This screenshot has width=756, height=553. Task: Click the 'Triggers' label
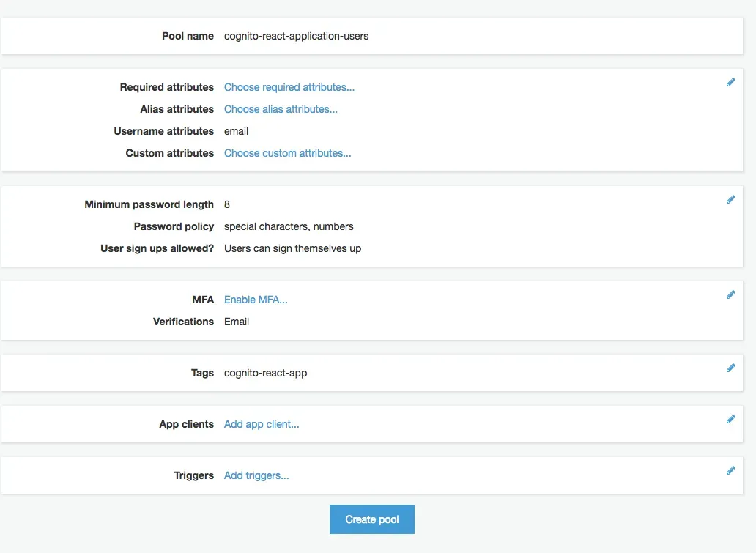[194, 475]
